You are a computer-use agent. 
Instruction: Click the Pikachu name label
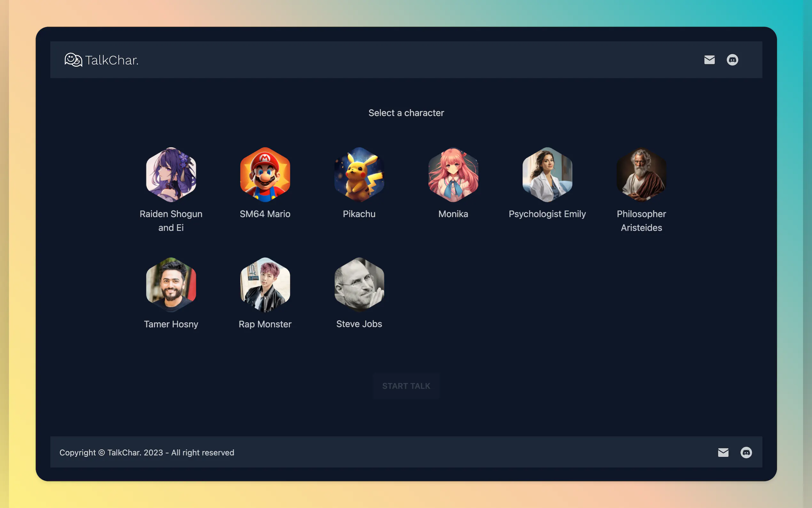pos(359,214)
